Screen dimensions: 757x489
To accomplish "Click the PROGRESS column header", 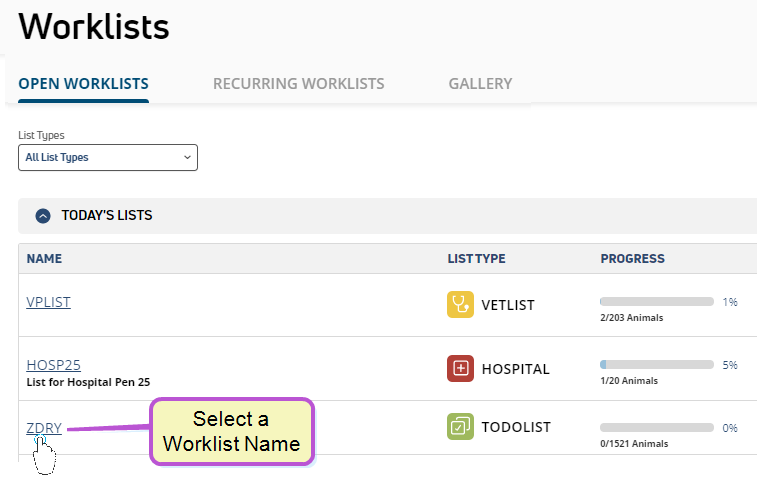I will [632, 259].
